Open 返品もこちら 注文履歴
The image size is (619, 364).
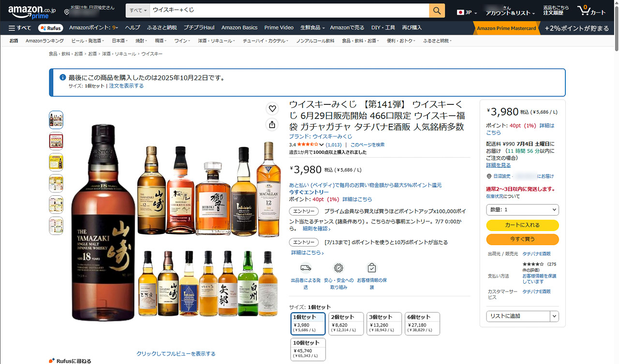(556, 11)
